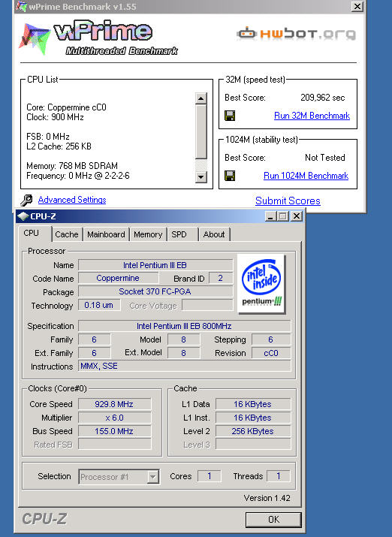The height and width of the screenshot is (537, 392).
Task: Click the CPU-Z title bar icon
Action: [x=23, y=216]
